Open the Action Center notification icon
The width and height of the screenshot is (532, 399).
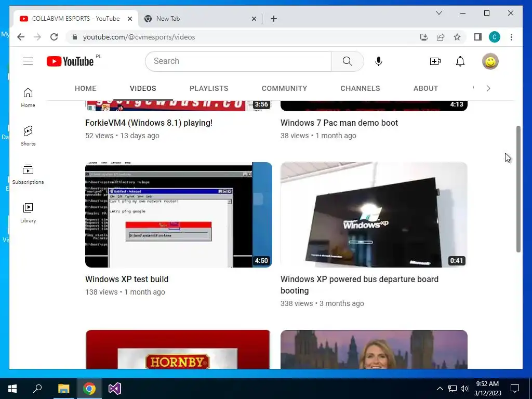(x=515, y=389)
